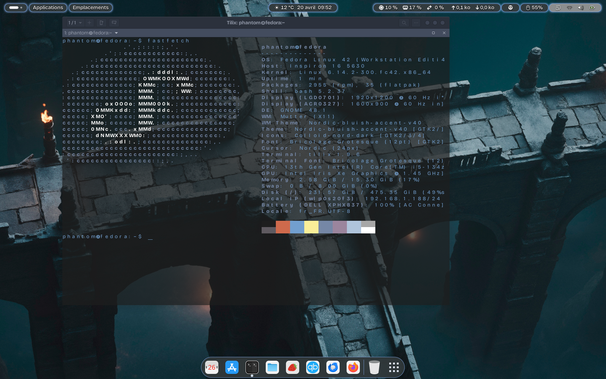Click the CPU usage 10 % indicator
The height and width of the screenshot is (379, 606).
388,7
